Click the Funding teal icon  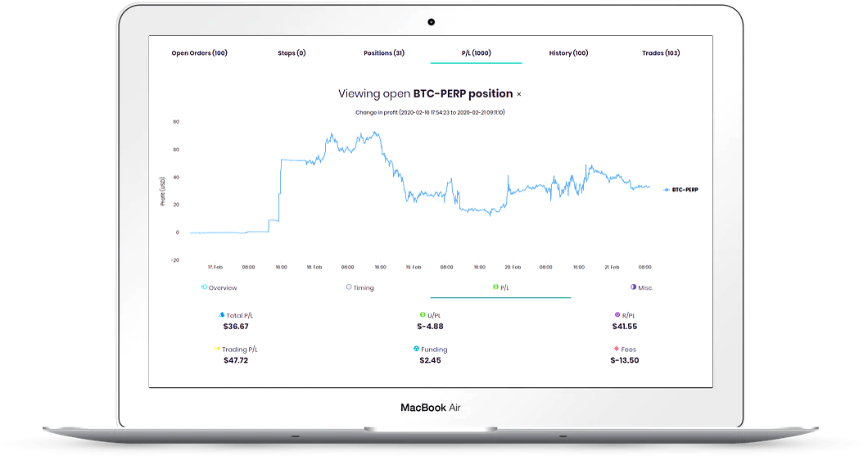point(417,349)
